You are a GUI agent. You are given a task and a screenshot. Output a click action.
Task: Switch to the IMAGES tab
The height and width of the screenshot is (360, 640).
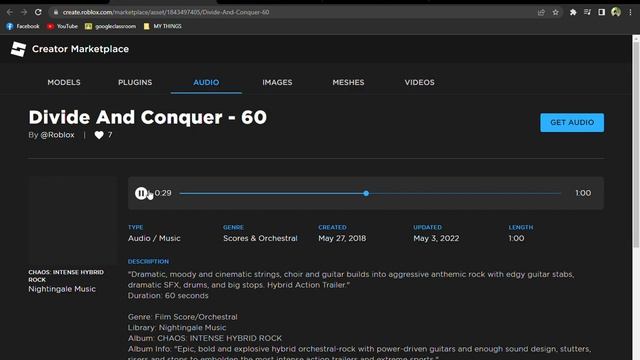point(277,82)
